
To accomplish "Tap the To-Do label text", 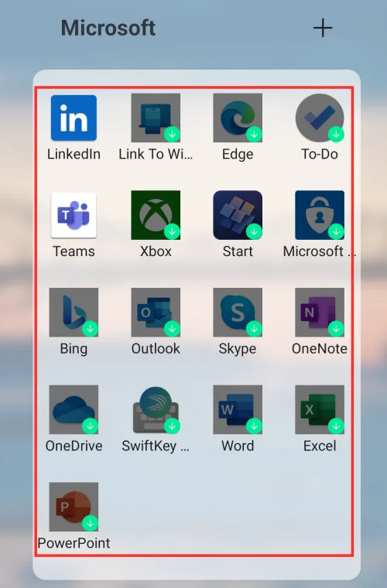I will pyautogui.click(x=320, y=154).
